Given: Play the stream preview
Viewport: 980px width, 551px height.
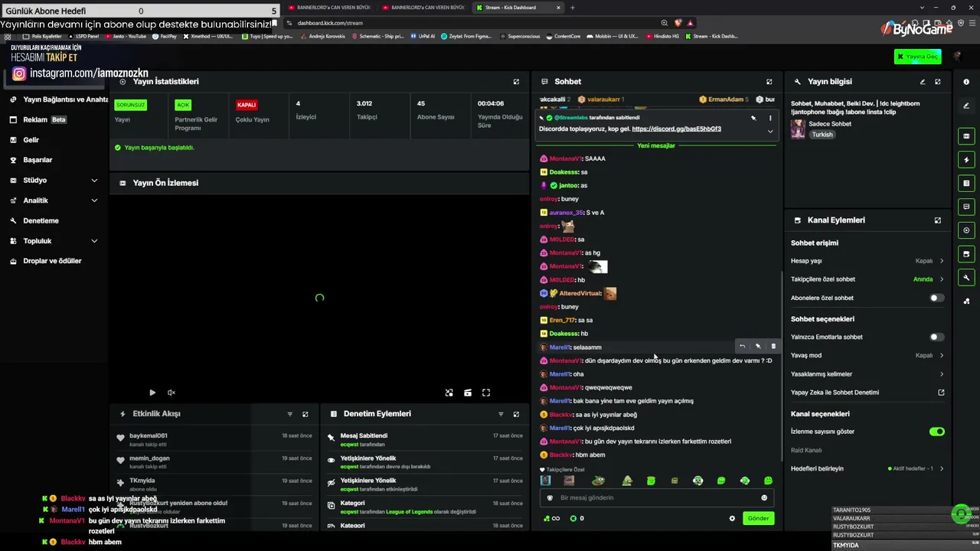Looking at the screenshot, I should [x=152, y=393].
